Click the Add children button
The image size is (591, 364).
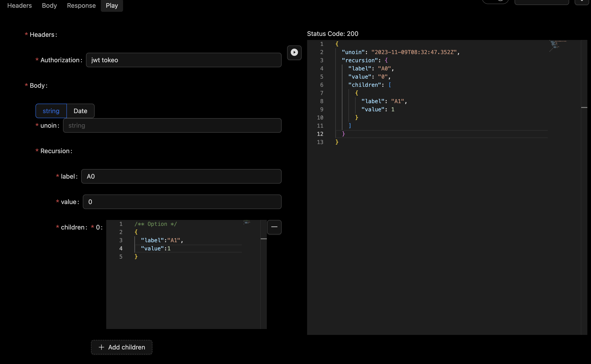(121, 347)
